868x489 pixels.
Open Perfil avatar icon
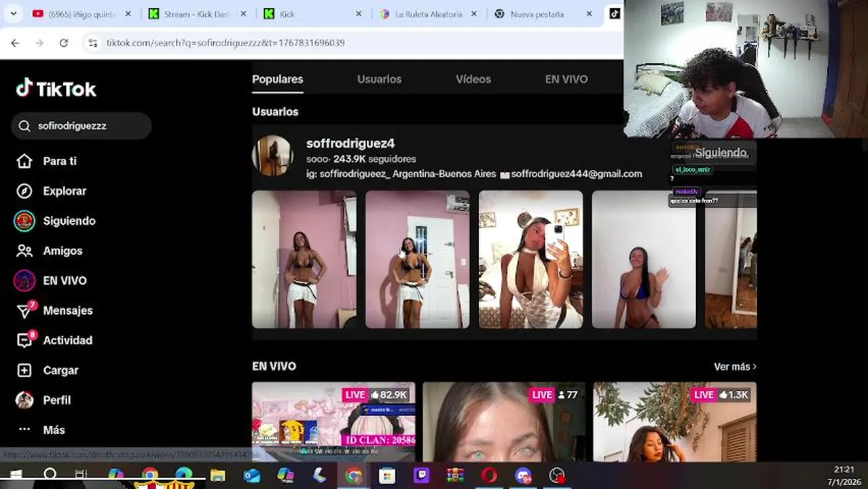pyautogui.click(x=24, y=400)
